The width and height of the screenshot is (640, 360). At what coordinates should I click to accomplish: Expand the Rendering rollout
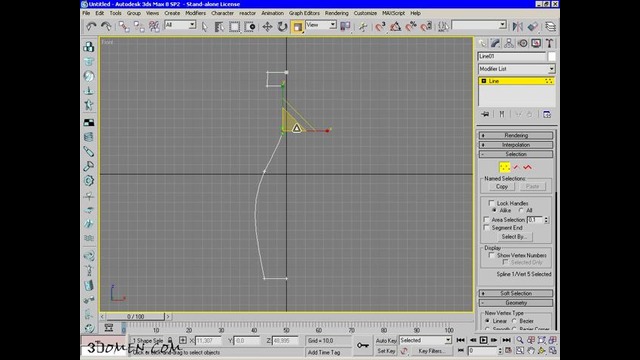(x=516, y=135)
